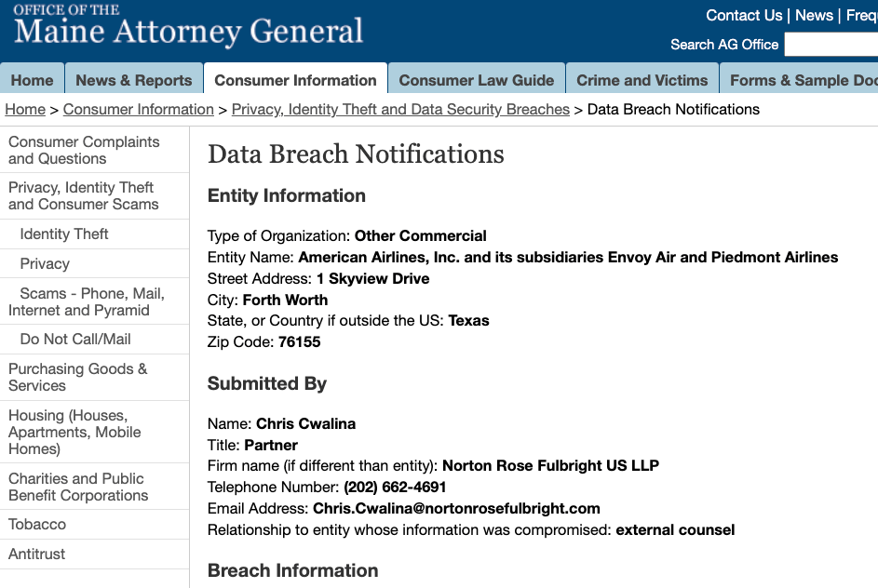Select Do Not Call/Mail in sidebar

(75, 339)
